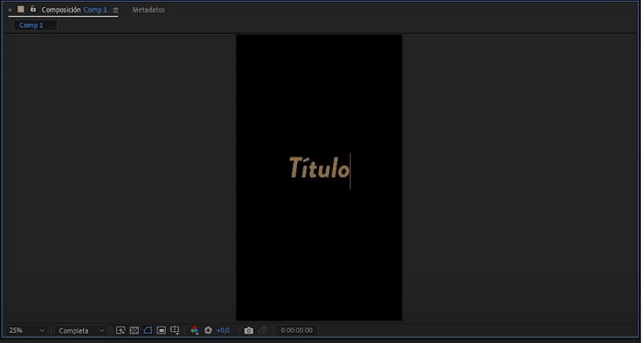Open the Comp 1 composition name dropdown
644x343 pixels.
pos(95,10)
